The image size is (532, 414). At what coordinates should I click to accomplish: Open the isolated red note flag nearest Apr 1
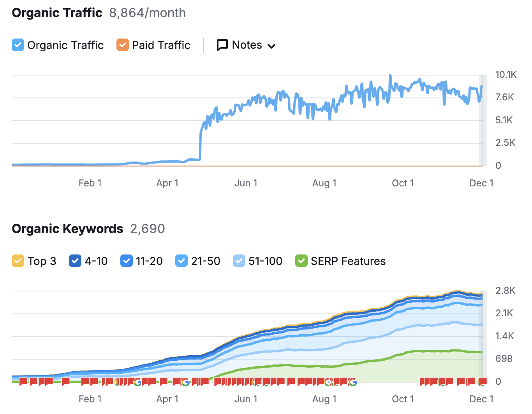[164, 381]
